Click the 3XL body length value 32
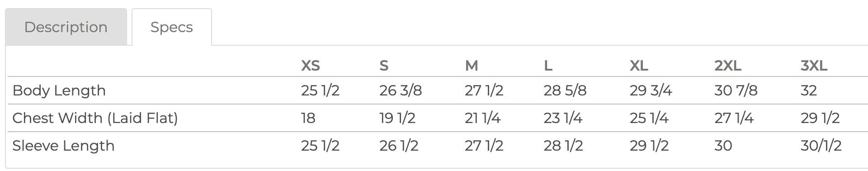This screenshot has width=868, height=171. tap(809, 90)
